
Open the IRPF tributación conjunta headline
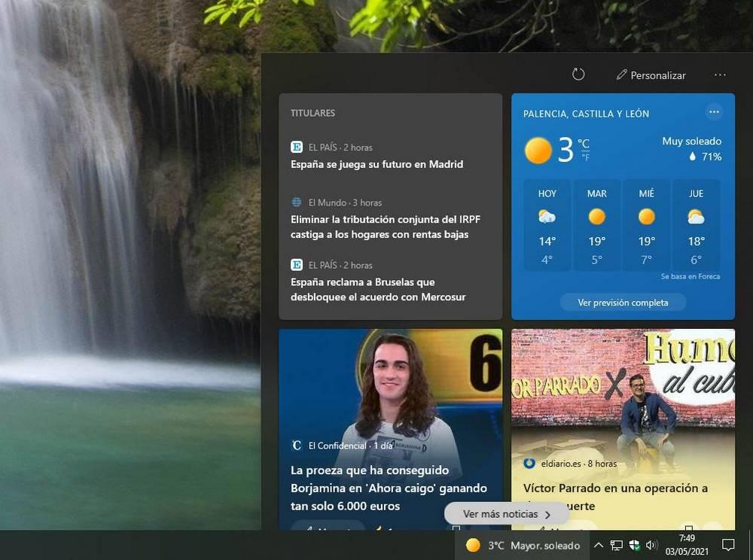coord(385,227)
